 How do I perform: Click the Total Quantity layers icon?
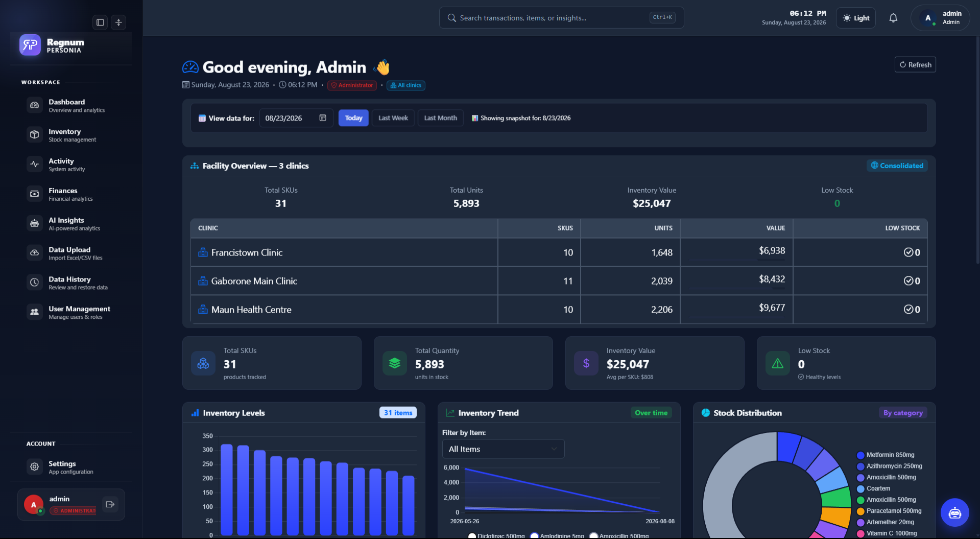395,363
